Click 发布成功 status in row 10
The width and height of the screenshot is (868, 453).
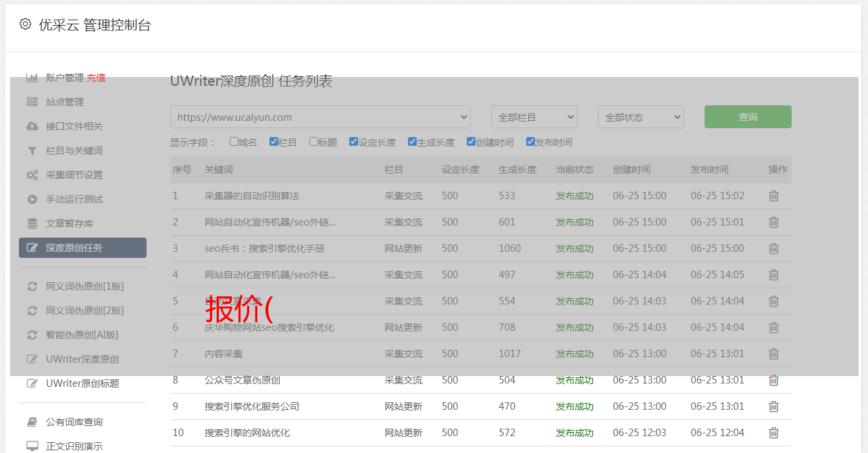575,433
